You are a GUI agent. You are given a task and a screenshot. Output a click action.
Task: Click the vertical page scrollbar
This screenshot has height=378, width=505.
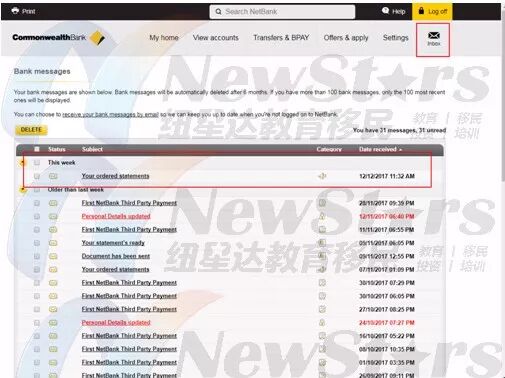click(x=503, y=100)
